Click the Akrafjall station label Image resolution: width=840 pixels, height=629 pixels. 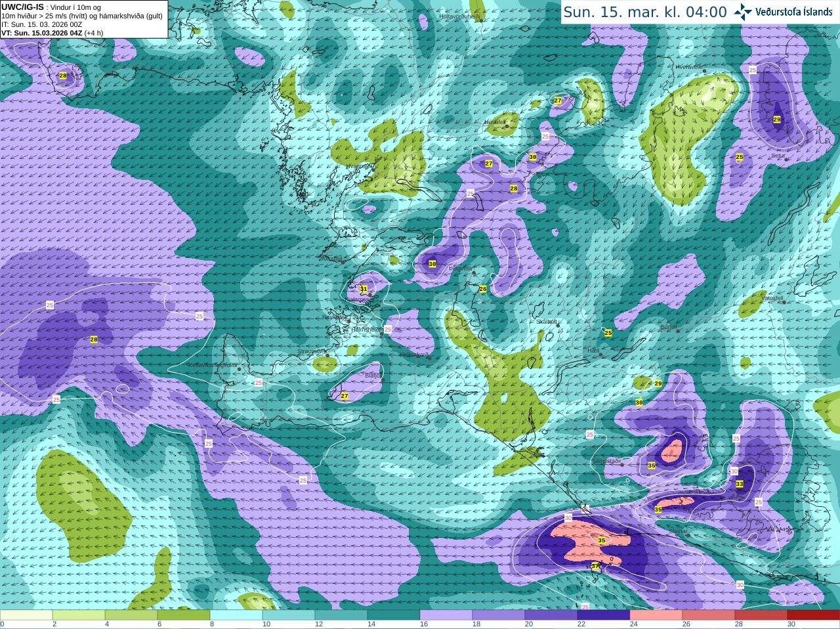click(332, 259)
